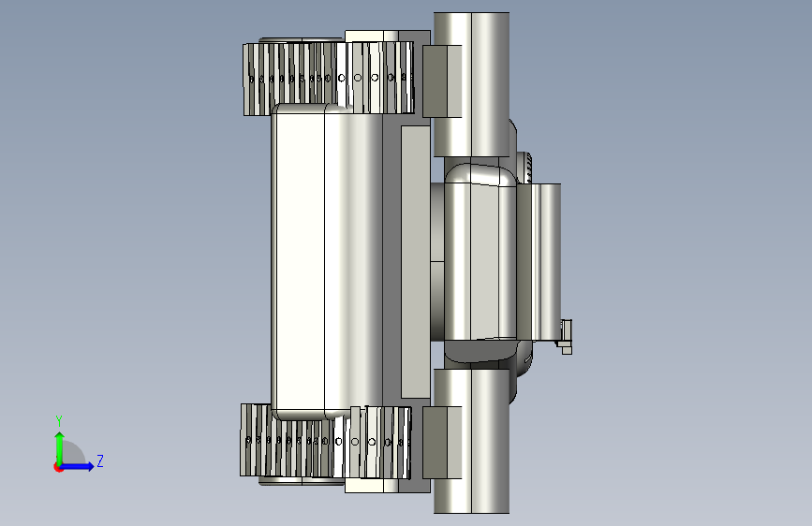Select the tall gray rectangular plate beside the body

coord(415,261)
